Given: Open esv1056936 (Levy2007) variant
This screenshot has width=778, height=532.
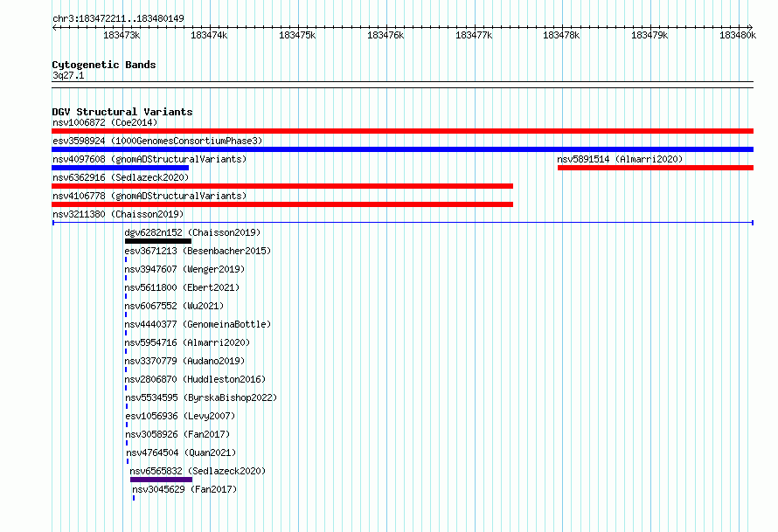Looking at the screenshot, I should click(180, 416).
